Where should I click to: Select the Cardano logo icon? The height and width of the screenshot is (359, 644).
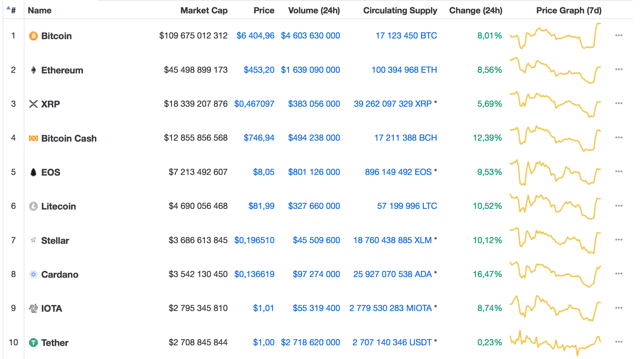coord(33,274)
